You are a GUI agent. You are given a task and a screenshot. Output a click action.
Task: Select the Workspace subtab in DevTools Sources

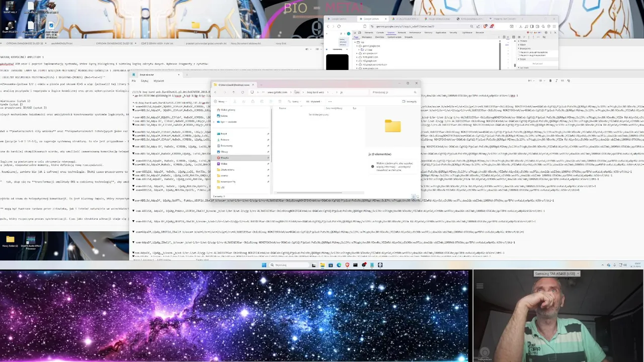[x=367, y=37]
